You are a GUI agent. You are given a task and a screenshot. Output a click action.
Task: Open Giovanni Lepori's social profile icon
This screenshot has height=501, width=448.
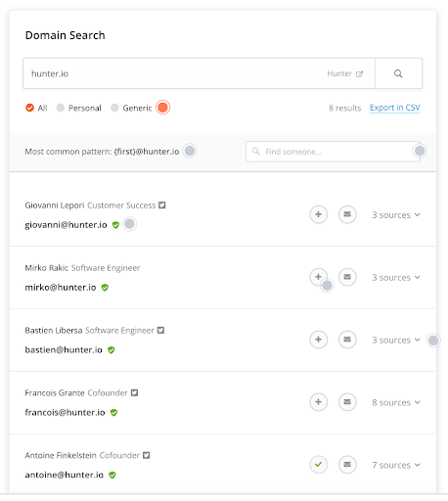click(162, 205)
